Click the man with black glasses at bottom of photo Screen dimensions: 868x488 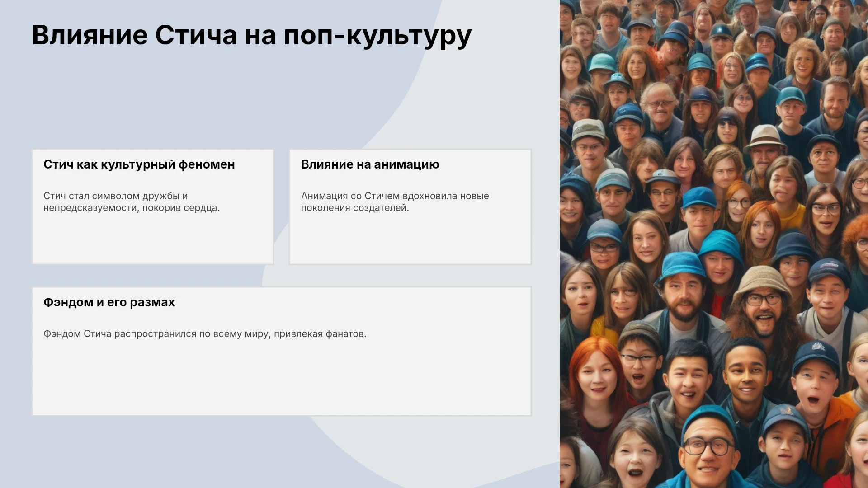pyautogui.click(x=708, y=447)
